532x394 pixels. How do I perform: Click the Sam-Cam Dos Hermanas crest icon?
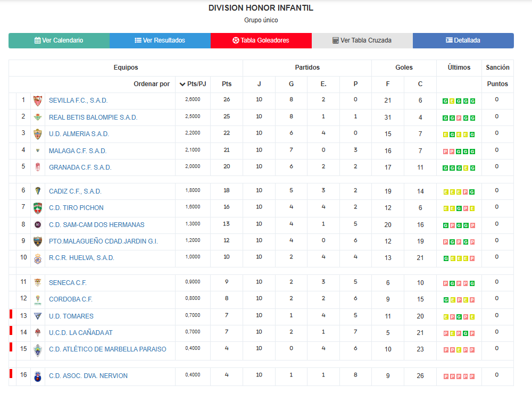pos(38,224)
